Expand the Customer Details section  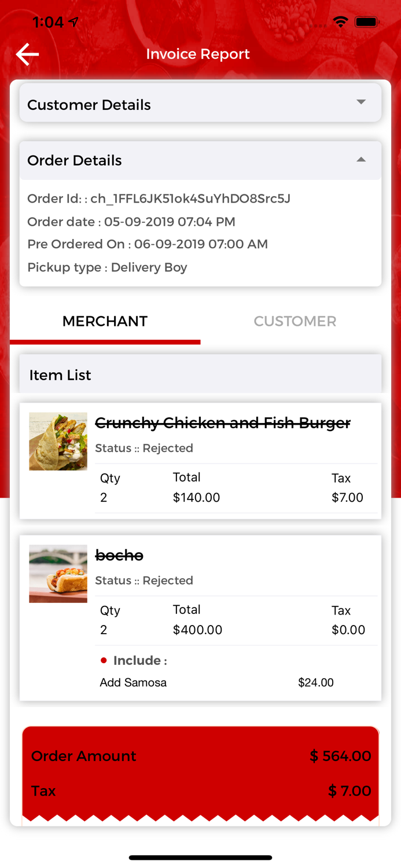tap(200, 102)
